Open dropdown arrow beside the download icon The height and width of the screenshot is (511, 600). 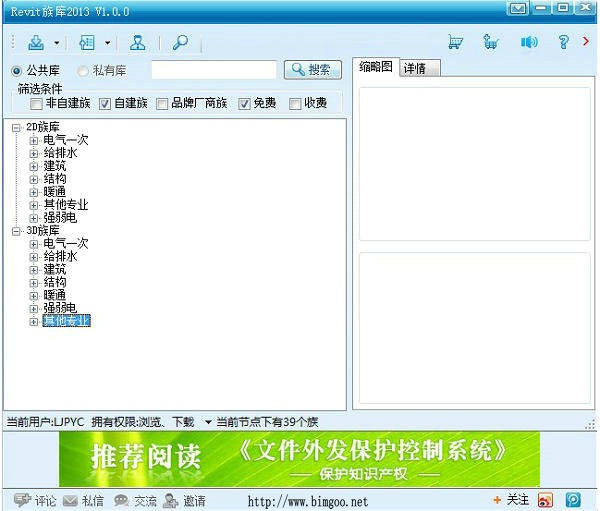point(57,44)
